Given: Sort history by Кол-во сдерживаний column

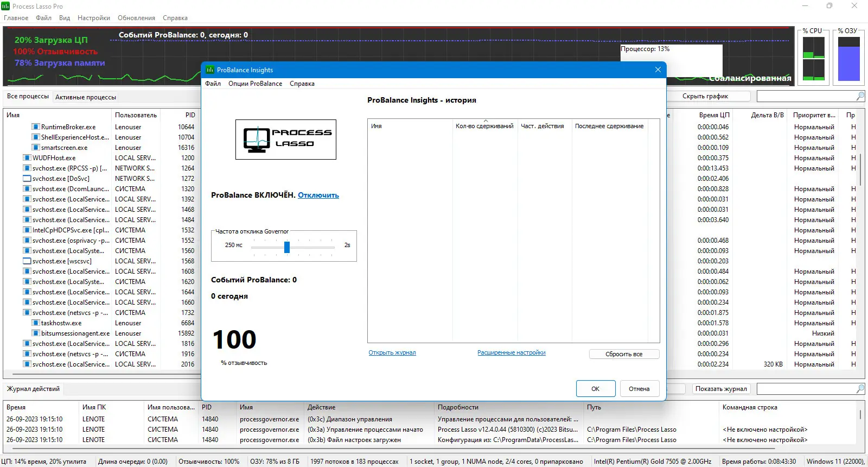Looking at the screenshot, I should [484, 126].
